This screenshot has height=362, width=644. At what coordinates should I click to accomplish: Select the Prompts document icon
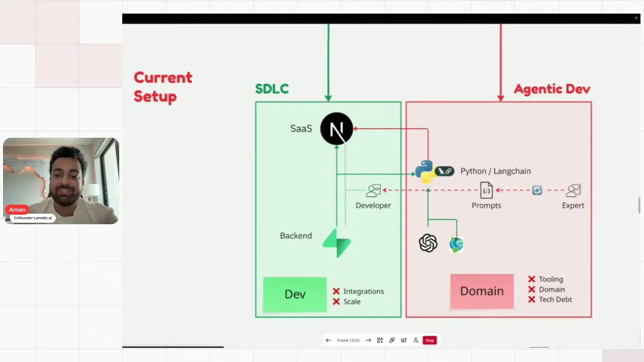coord(487,191)
